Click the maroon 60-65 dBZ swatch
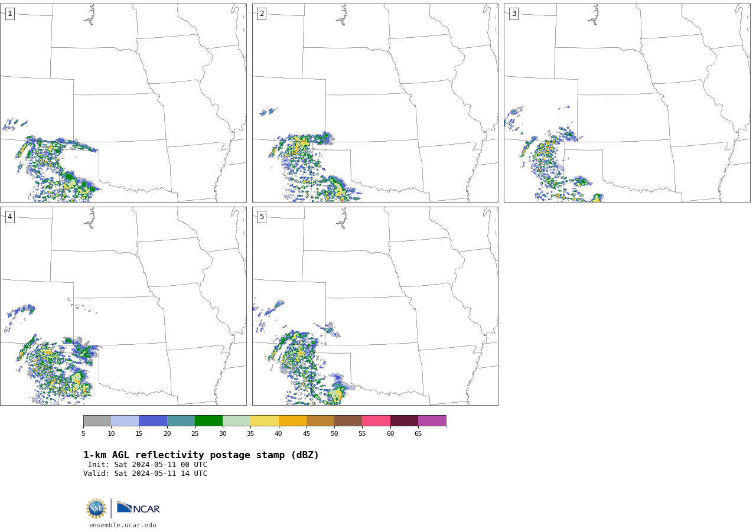Screen dimensions: 756x532 click(404, 420)
